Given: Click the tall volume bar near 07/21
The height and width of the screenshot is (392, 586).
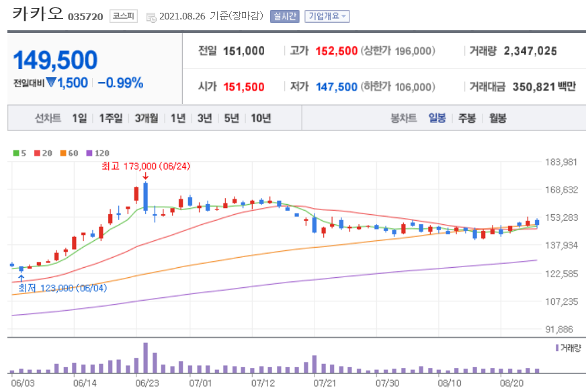Looking at the screenshot, I should click(x=315, y=364).
